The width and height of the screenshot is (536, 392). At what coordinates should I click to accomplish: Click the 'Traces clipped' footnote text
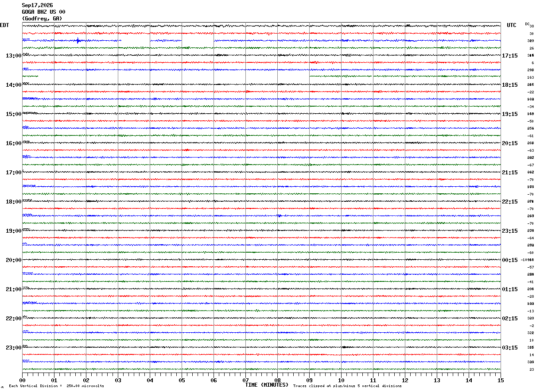click(x=347, y=386)
